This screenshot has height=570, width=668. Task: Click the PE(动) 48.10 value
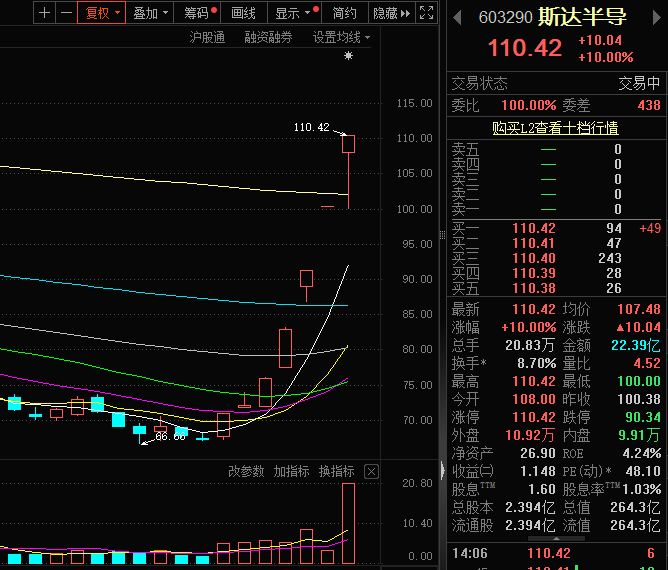pos(643,471)
